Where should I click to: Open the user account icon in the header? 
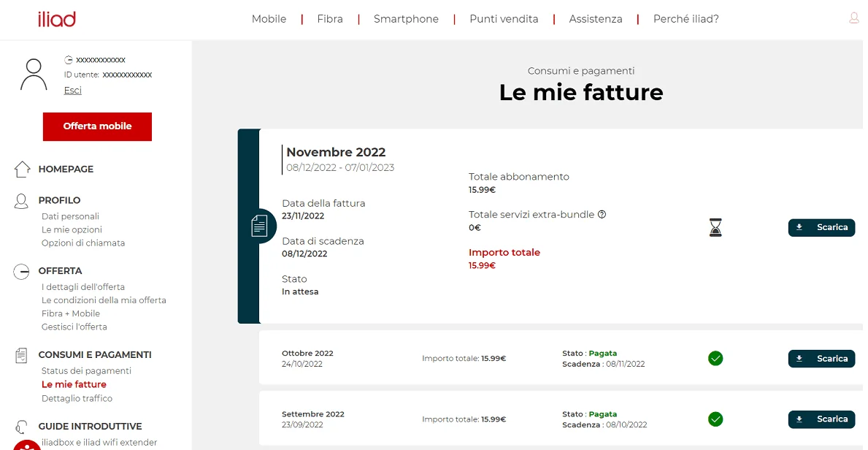point(853,18)
